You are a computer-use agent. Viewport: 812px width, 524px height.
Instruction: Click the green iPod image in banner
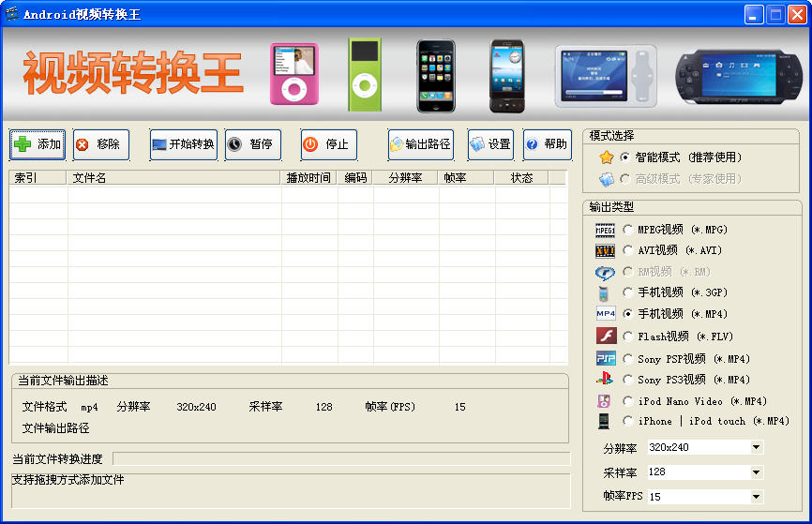pyautogui.click(x=365, y=75)
